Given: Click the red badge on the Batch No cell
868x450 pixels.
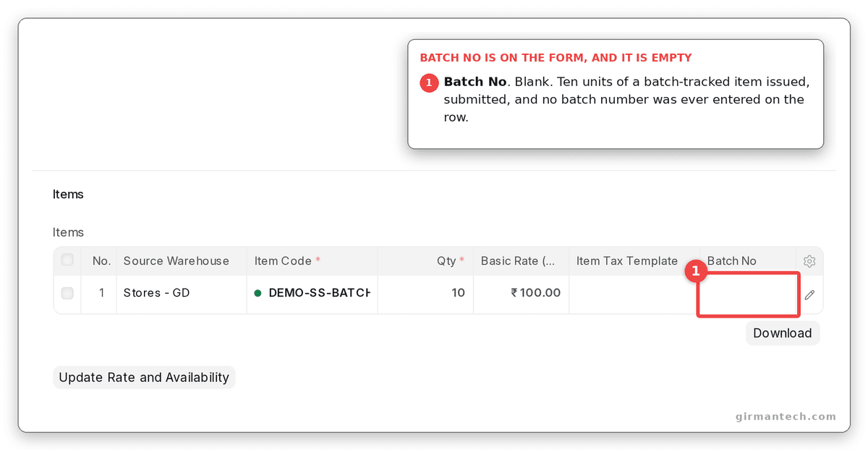Looking at the screenshot, I should click(x=696, y=271).
